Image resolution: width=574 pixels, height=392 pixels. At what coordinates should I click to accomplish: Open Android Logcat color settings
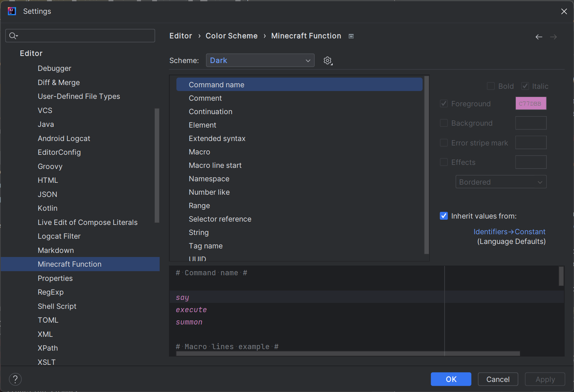(64, 138)
